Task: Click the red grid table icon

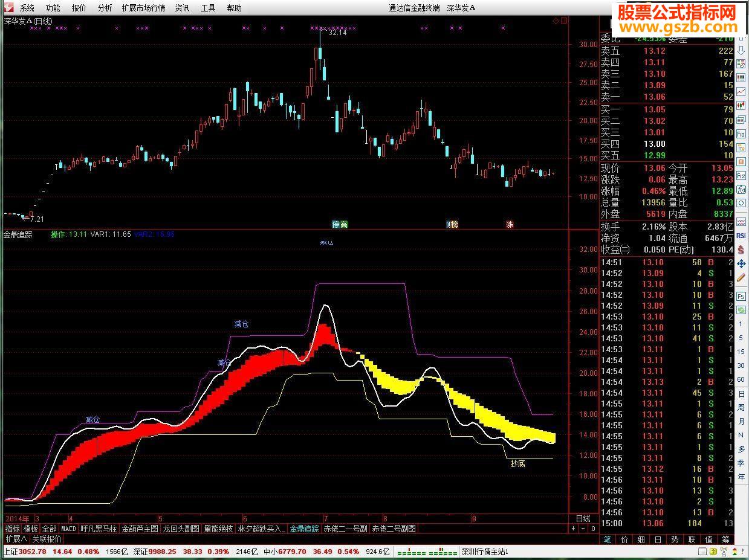Action: [741, 79]
